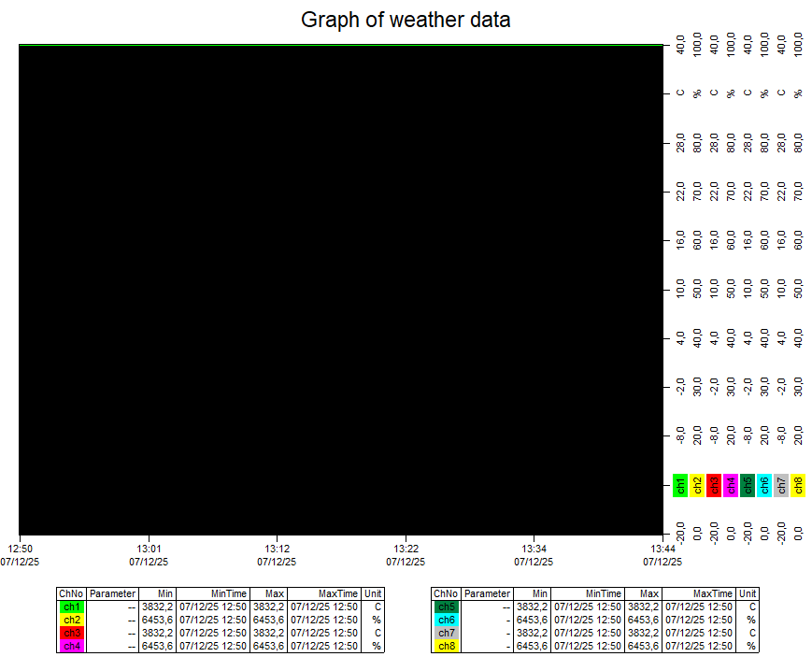The width and height of the screenshot is (812, 671).
Task: Click the cyan ch6 legend marker beside the axis
Action: [x=764, y=485]
